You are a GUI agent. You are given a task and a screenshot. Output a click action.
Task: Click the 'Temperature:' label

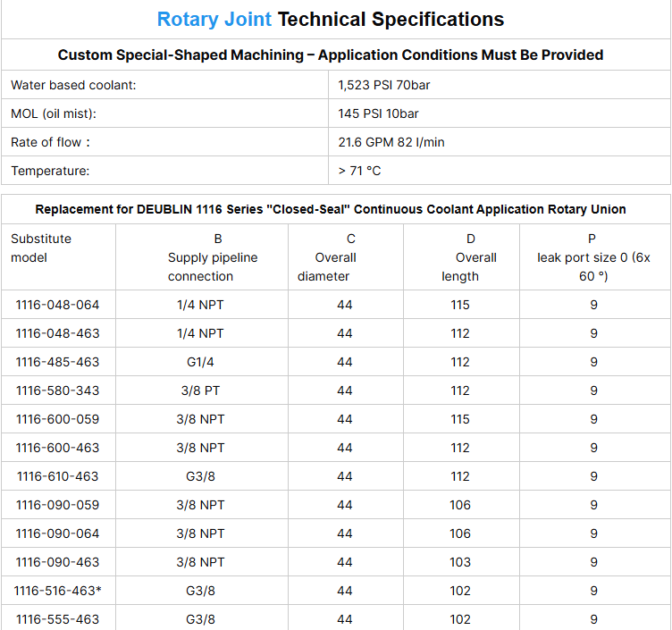point(50,171)
